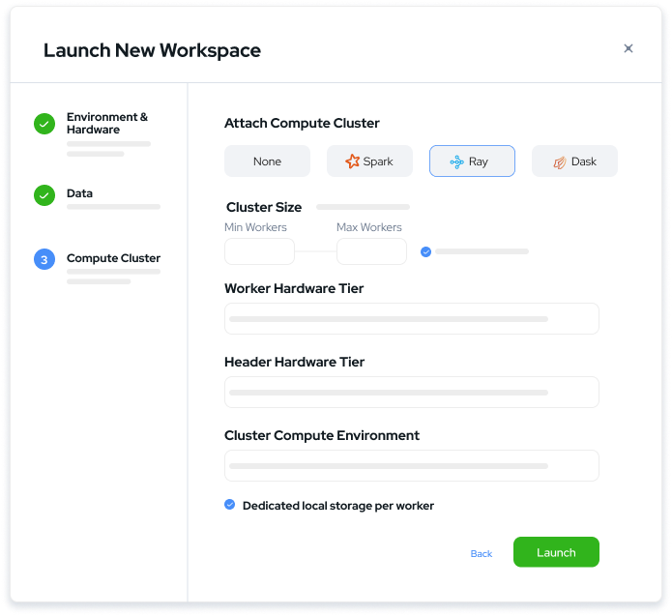Close the Launch New Workspace dialog
Viewport: 672px width, 616px height.
[x=628, y=48]
